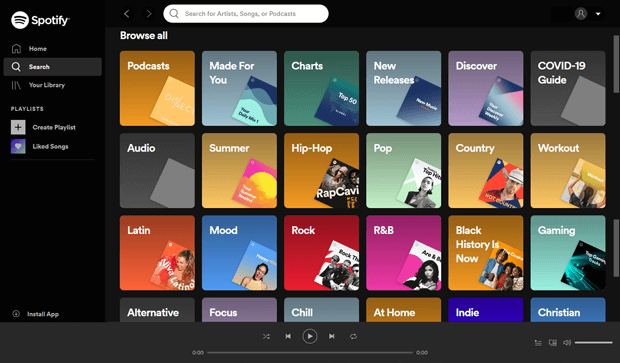Click the Liked Songs heart icon
The width and height of the screenshot is (620, 363).
(18, 146)
